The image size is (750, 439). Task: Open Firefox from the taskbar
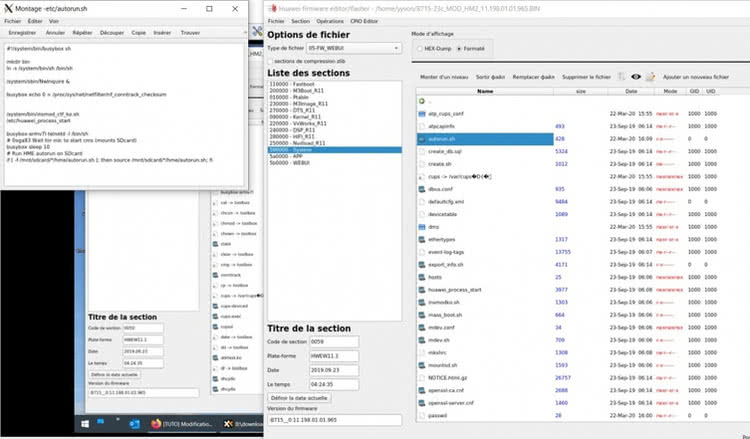click(x=158, y=424)
